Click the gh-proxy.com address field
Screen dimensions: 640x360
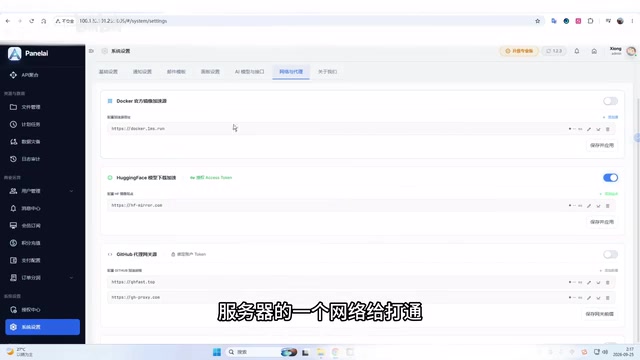click(335, 298)
